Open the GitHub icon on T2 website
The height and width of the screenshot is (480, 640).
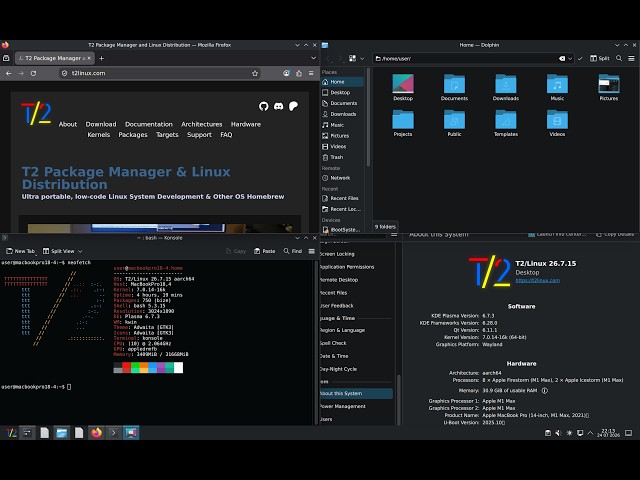pyautogui.click(x=264, y=107)
